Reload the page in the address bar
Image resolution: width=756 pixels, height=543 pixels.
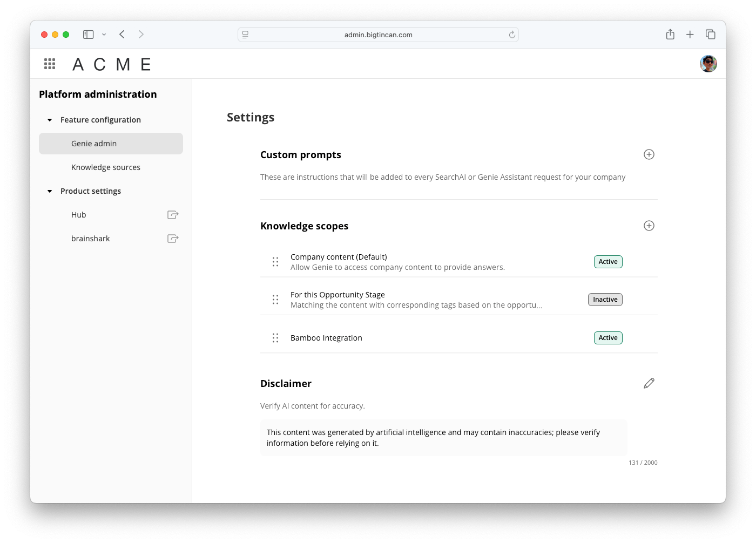click(512, 35)
